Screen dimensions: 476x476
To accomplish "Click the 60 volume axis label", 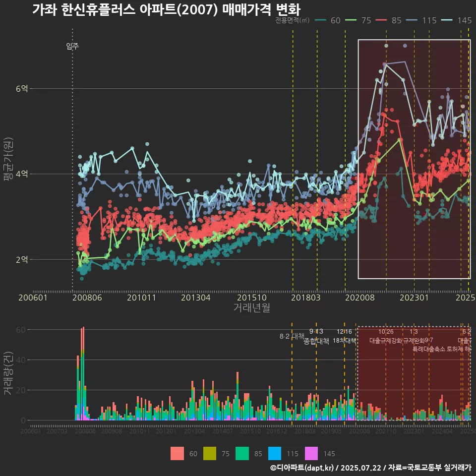I will (x=21, y=330).
